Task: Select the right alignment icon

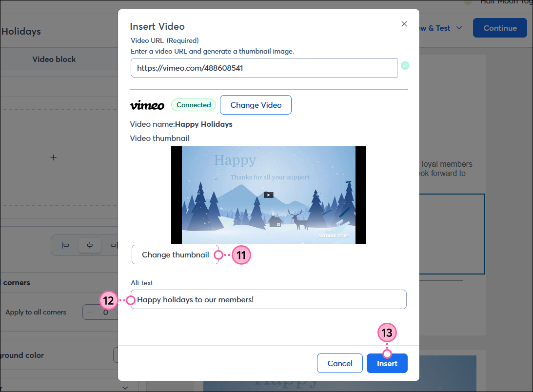Action: [x=113, y=245]
